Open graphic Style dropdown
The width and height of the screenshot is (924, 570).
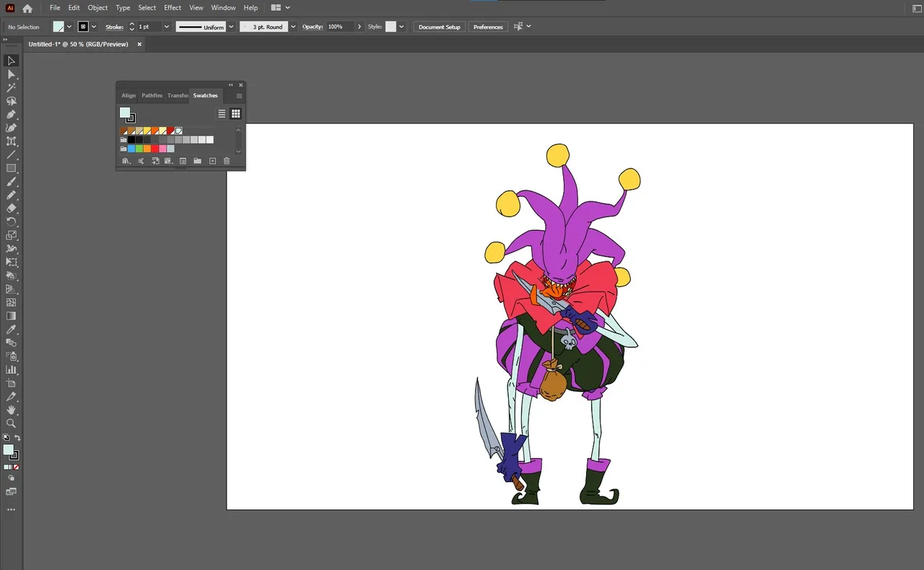click(402, 27)
